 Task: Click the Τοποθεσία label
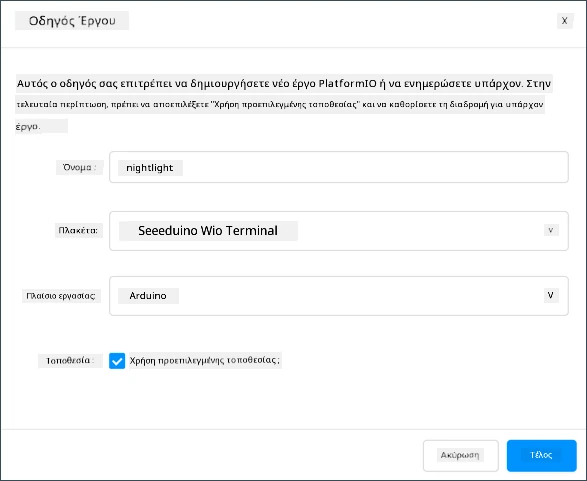70,360
